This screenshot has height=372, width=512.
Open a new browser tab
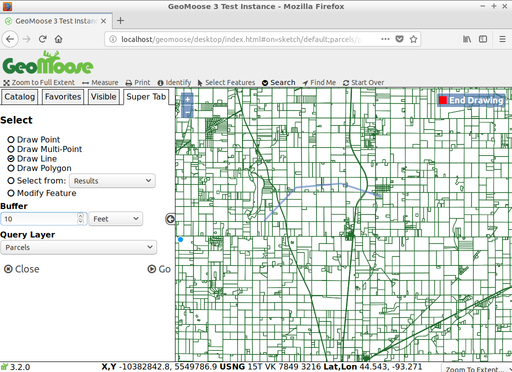(121, 21)
